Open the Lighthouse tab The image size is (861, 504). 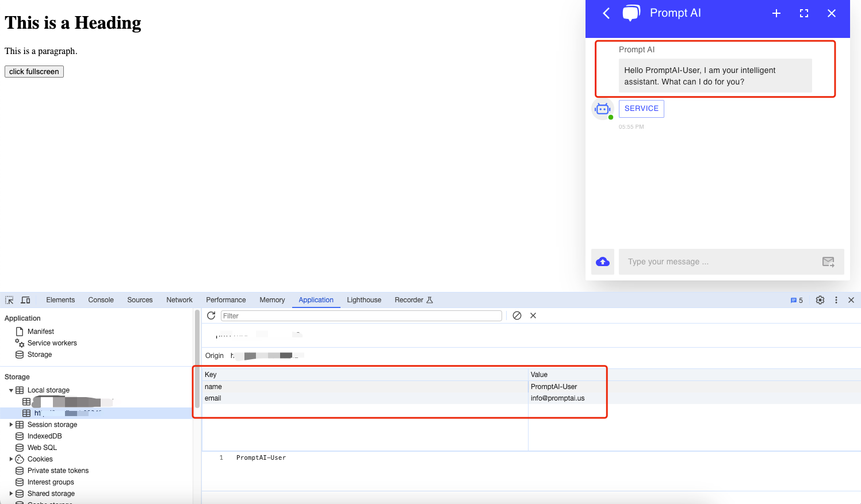pyautogui.click(x=364, y=300)
